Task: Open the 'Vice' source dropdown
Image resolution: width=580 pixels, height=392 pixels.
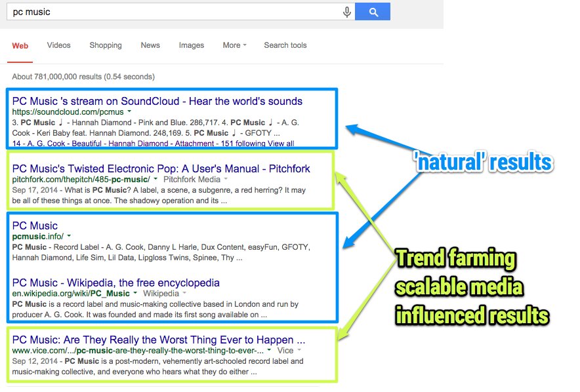Action: [289, 350]
